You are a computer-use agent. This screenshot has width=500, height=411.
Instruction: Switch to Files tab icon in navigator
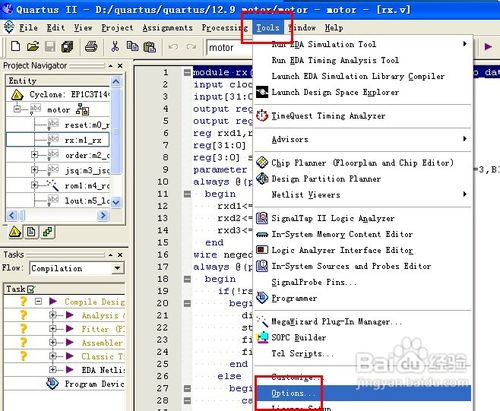[x=31, y=231]
